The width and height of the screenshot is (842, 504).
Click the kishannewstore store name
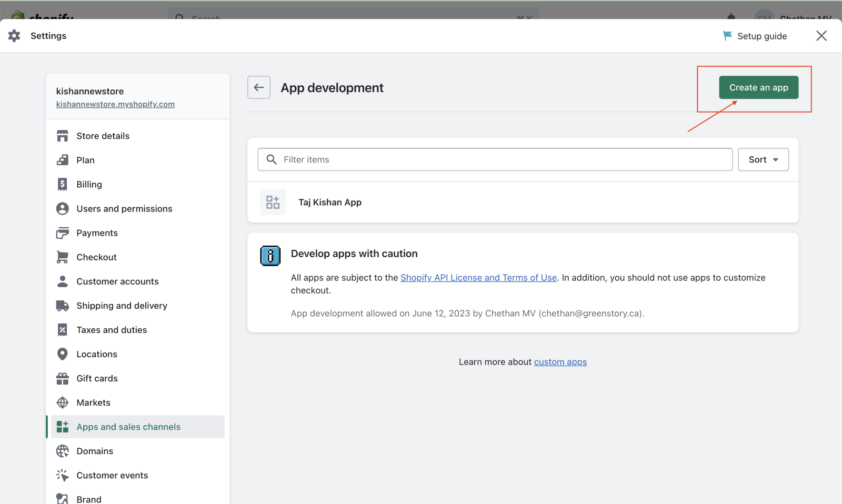tap(90, 91)
